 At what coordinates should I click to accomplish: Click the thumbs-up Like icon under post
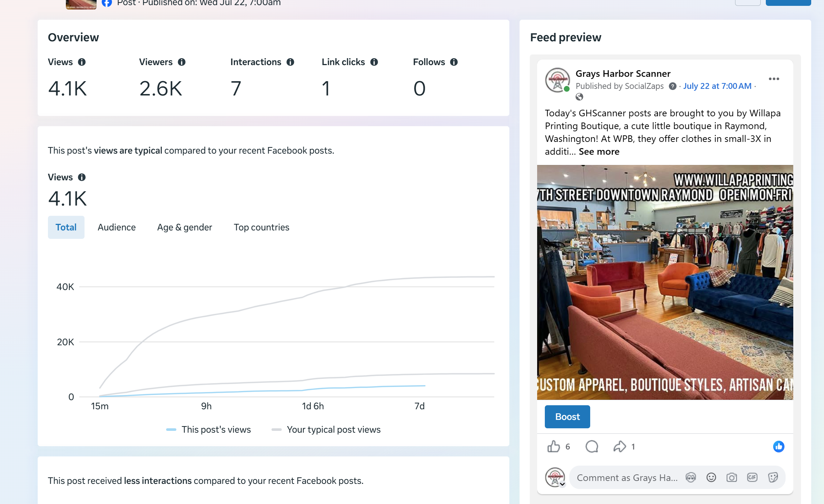(x=554, y=447)
